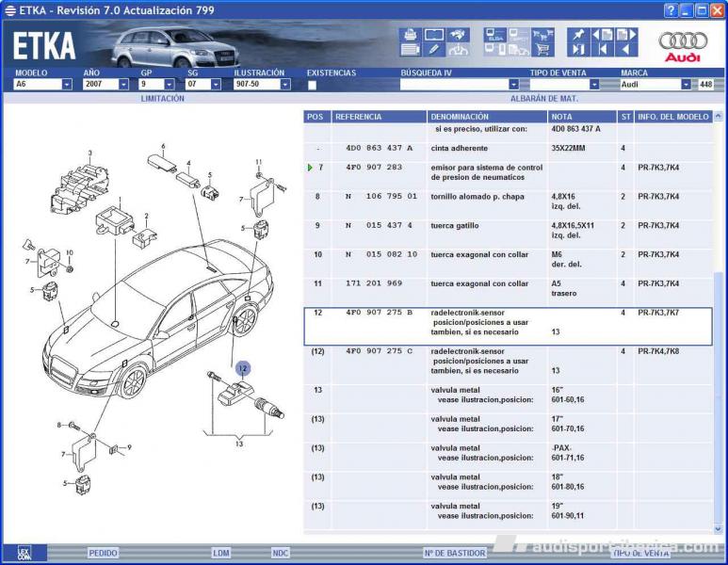Viewport: 728px width, 565px height.
Task: Click the ETKA application menu icon
Action: click(9, 10)
